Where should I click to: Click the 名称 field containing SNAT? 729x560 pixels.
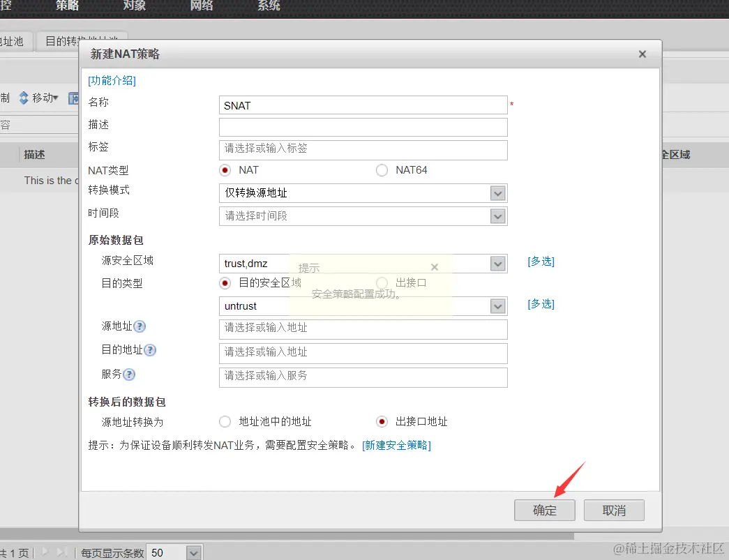(x=363, y=105)
